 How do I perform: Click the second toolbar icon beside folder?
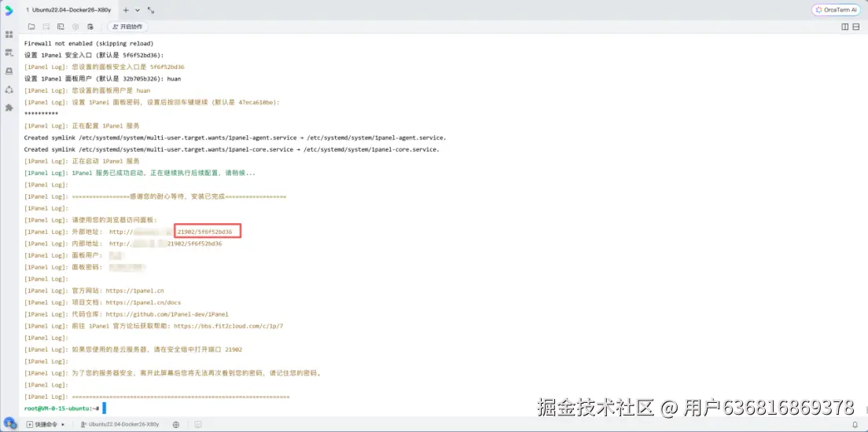click(46, 27)
